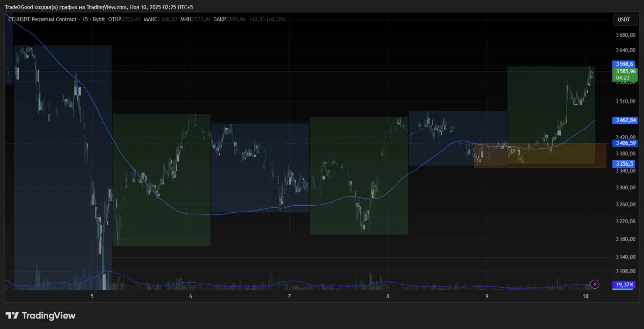The image size is (644, 329).
Task: Click the 3 140,00 price scale label
Action: (625, 257)
